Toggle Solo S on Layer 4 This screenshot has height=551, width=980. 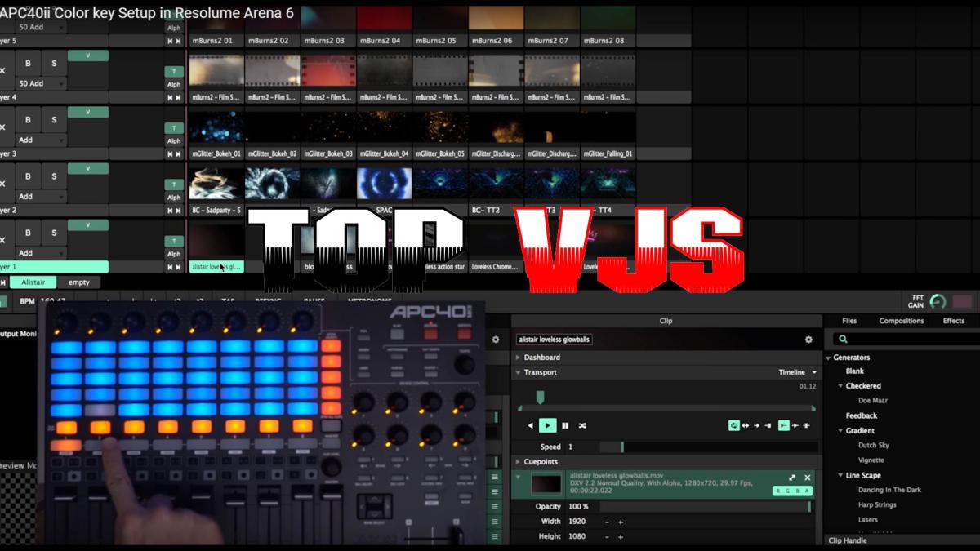tap(55, 63)
